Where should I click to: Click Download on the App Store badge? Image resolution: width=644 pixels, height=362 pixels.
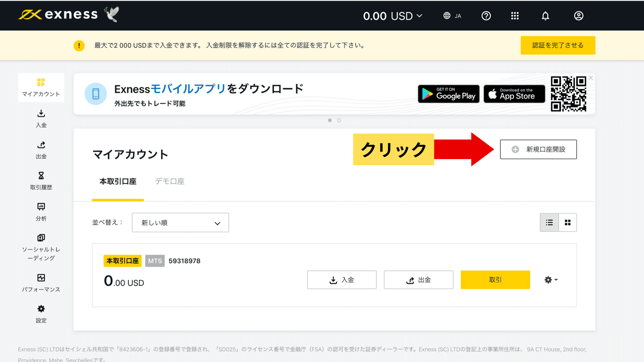pos(514,94)
